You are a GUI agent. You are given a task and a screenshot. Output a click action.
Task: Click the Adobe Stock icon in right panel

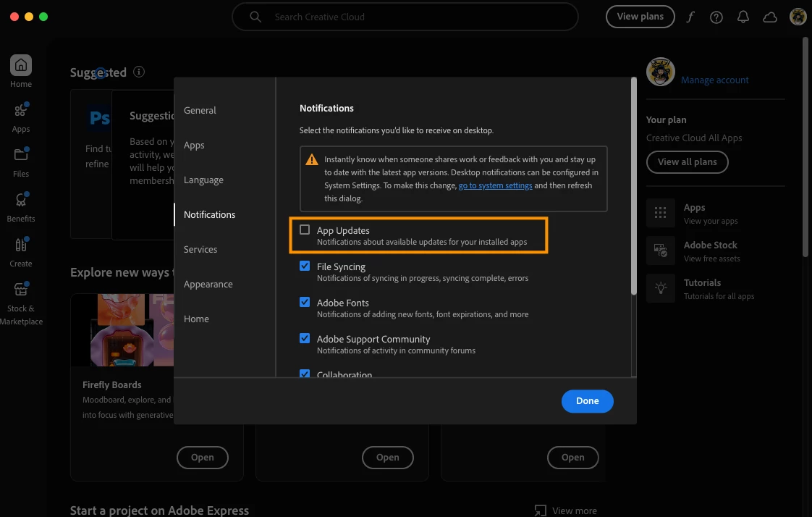tap(660, 251)
